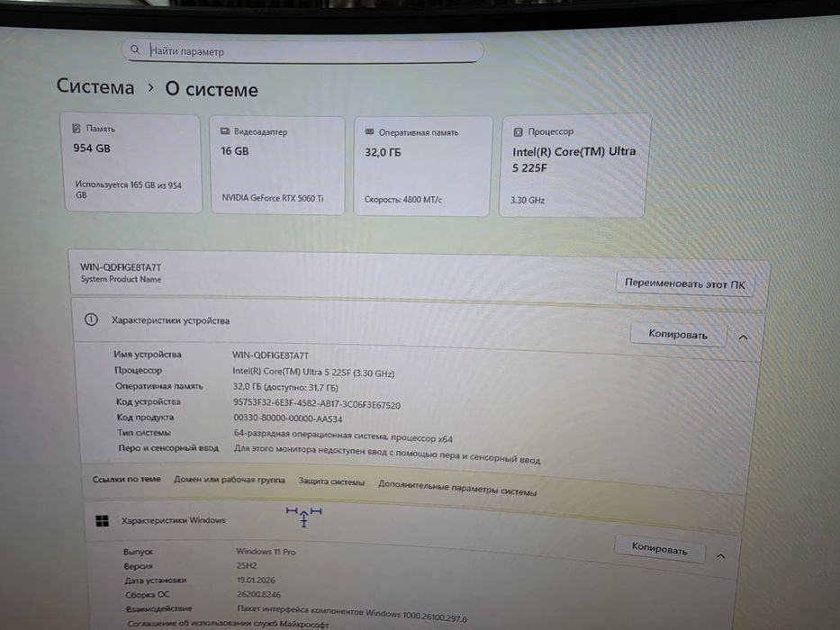Copy Windows specifications with Копировать button
The width and height of the screenshot is (840, 630).
pos(659,548)
